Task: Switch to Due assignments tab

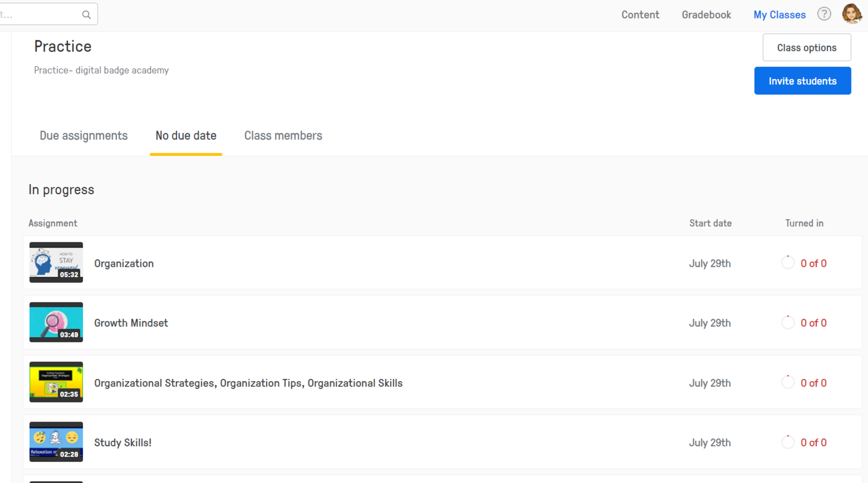Action: [x=83, y=136]
